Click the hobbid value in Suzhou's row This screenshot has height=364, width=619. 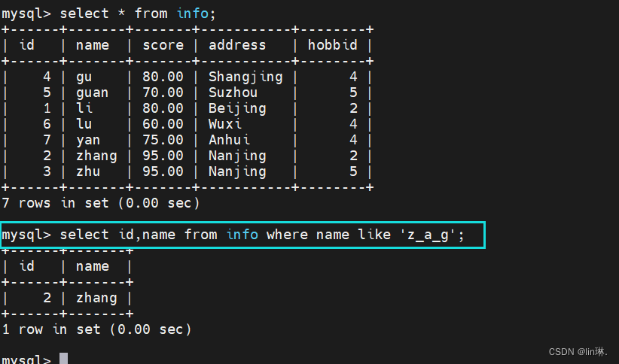tap(353, 93)
